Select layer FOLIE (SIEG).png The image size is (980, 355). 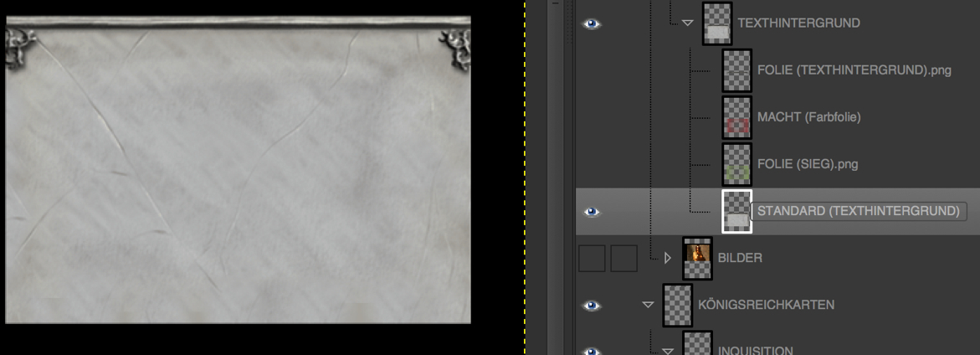(808, 164)
